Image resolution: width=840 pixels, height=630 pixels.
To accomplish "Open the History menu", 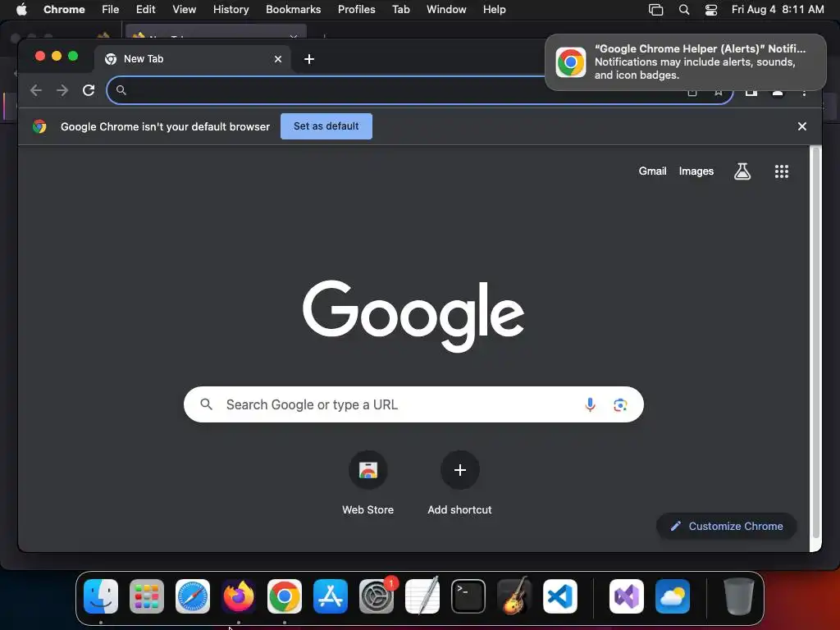I will (231, 10).
